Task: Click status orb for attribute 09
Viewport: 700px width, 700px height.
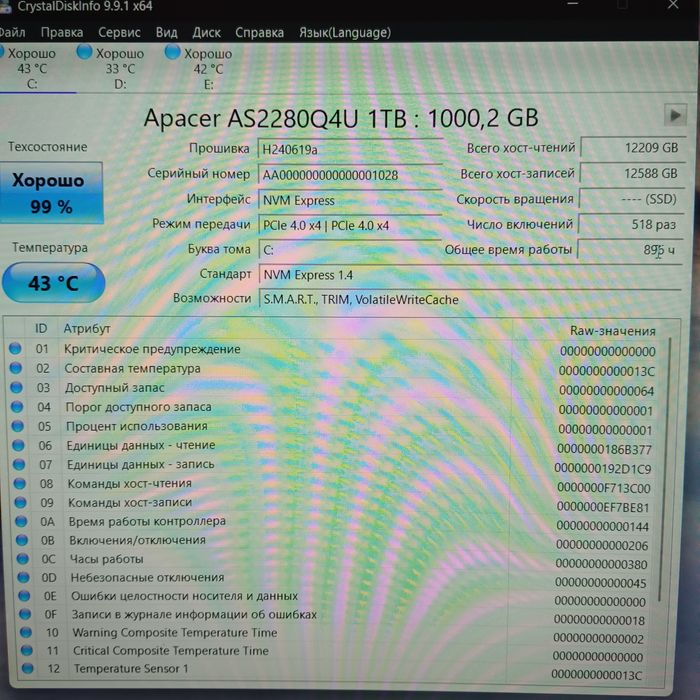Action: point(21,503)
